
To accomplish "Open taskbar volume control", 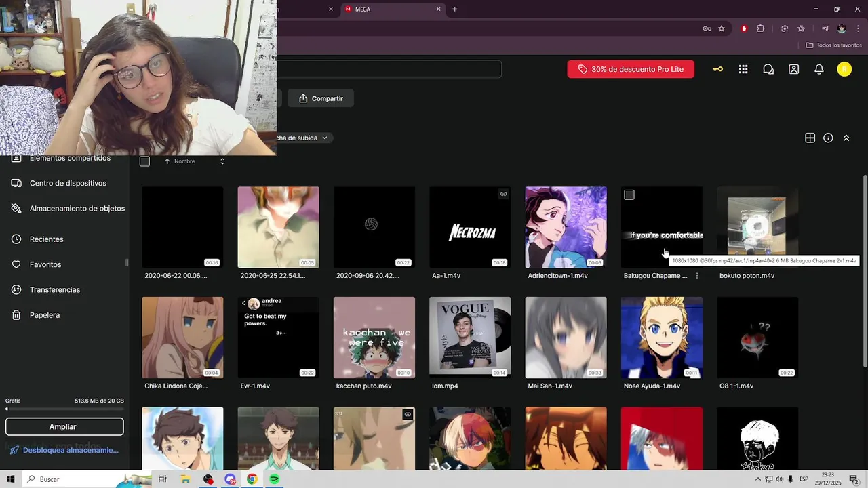I will click(x=779, y=479).
